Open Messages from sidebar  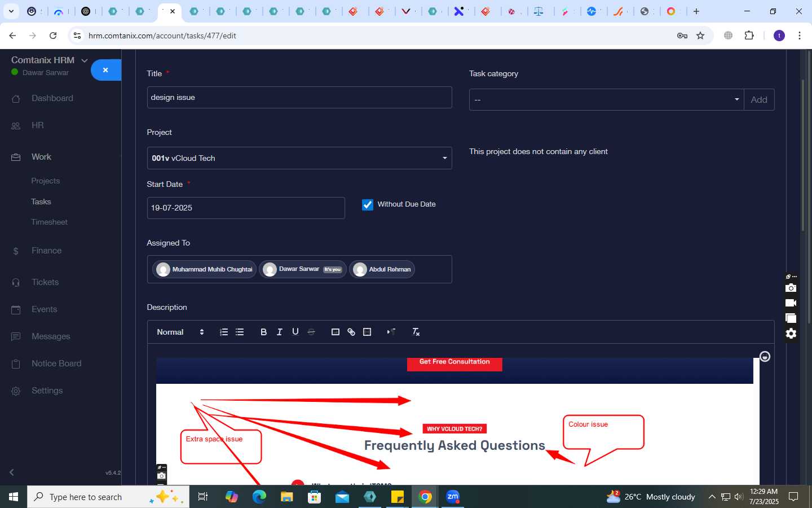coord(51,336)
